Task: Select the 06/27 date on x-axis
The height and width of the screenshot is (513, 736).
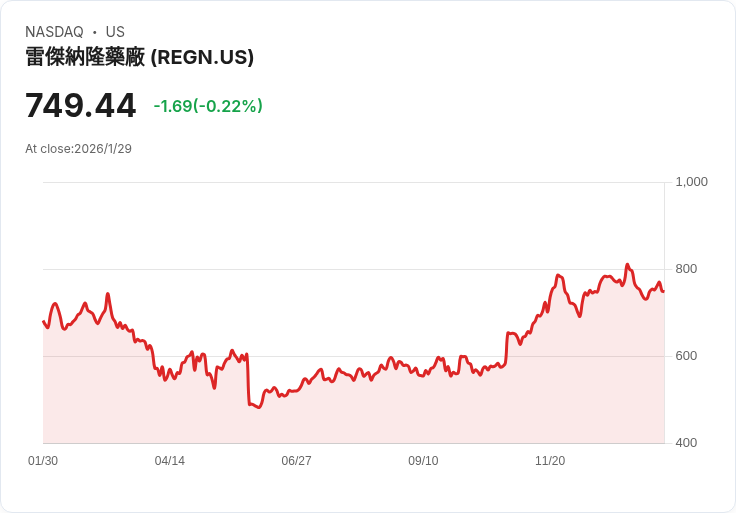Action: pyautogui.click(x=297, y=461)
